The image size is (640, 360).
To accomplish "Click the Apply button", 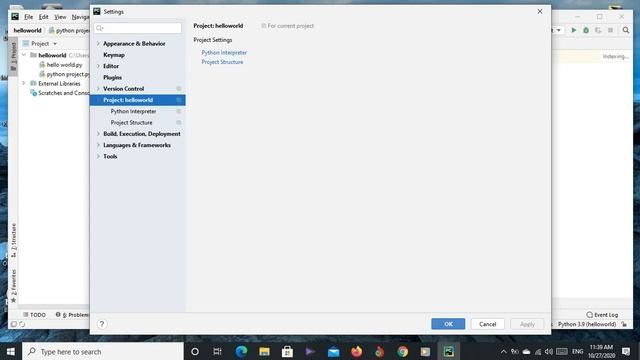I will click(527, 324).
